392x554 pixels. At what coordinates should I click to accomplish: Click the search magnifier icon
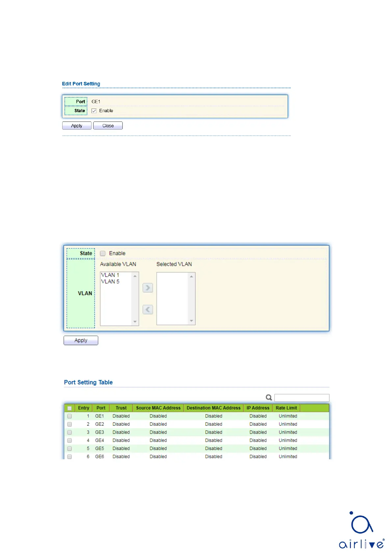click(269, 397)
